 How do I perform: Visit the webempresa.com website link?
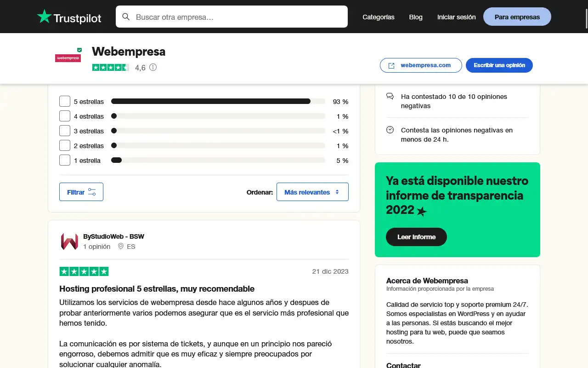point(421,65)
